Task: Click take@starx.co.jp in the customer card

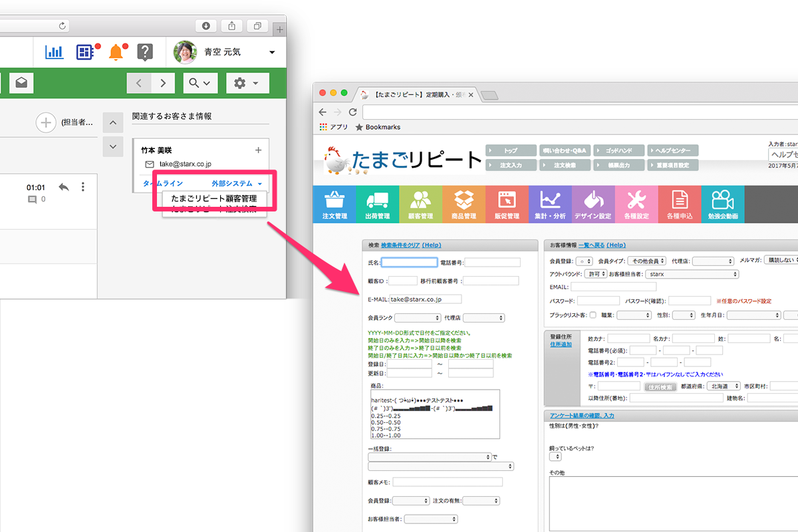Action: [186, 164]
